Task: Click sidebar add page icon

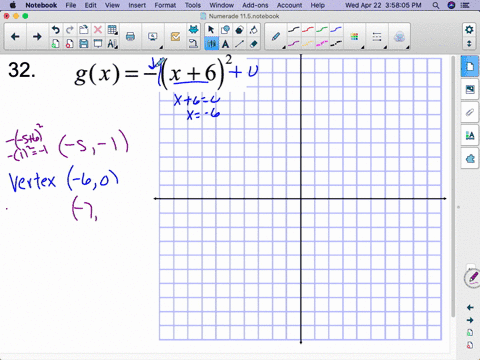Action: coord(470,333)
